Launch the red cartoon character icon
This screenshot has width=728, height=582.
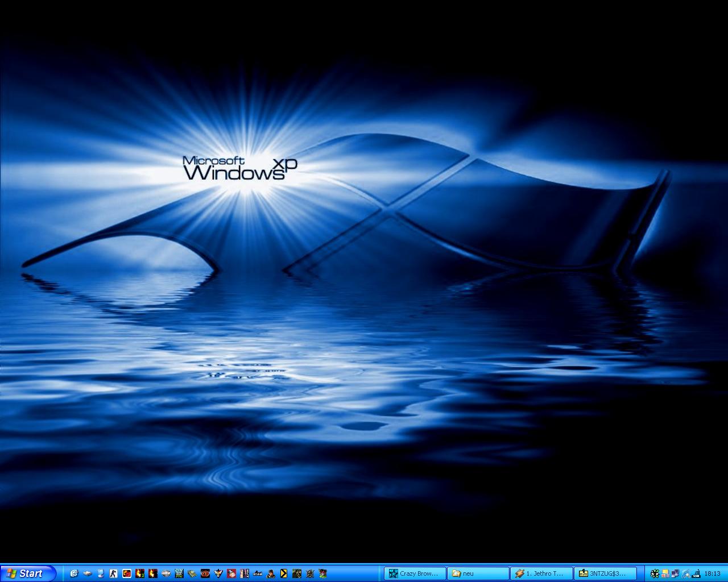tap(231, 573)
